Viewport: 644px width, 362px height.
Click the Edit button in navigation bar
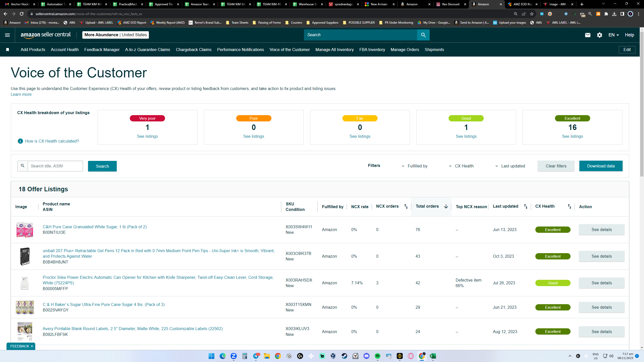coord(627,50)
